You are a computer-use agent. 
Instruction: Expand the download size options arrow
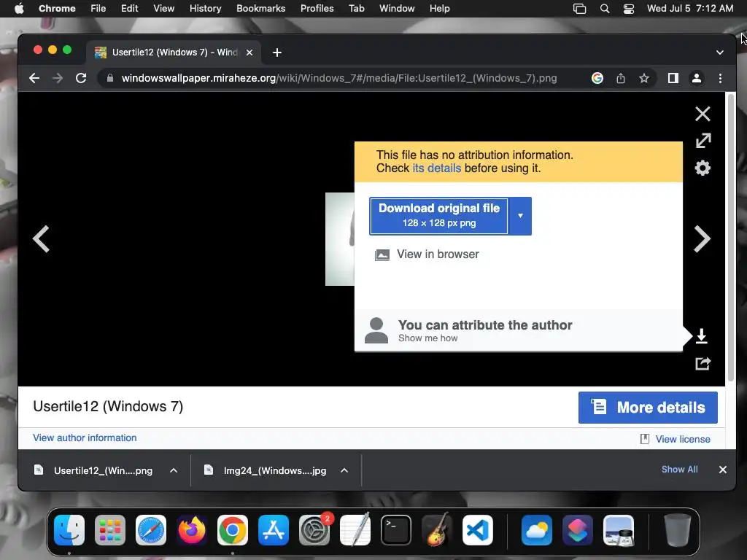tap(520, 216)
